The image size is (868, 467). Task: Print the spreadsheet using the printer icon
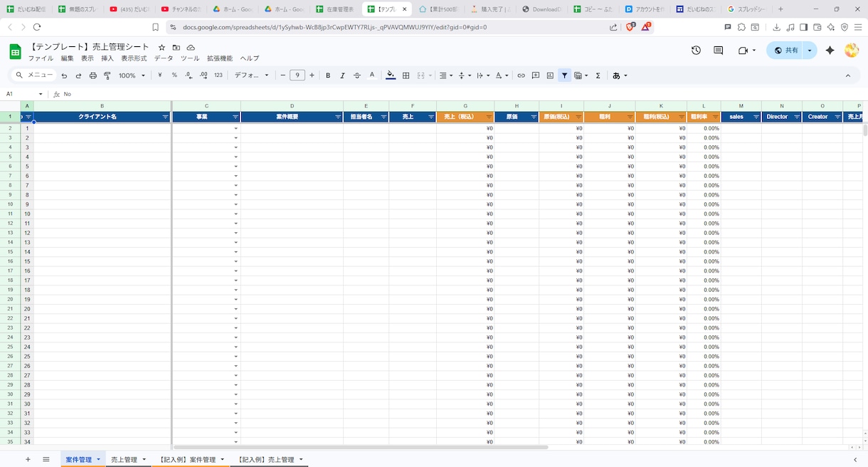(92, 75)
